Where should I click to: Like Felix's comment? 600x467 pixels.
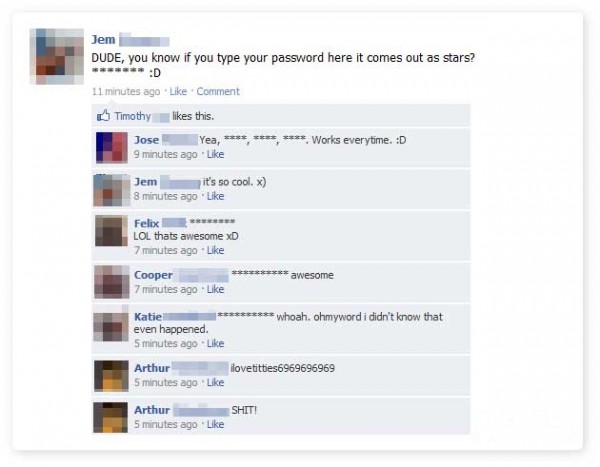click(x=215, y=250)
